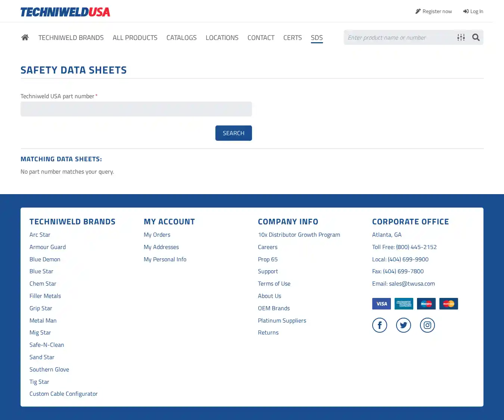Image resolution: width=504 pixels, height=420 pixels.
Task: Click the TechniweldUSA logo
Action: coord(65,12)
